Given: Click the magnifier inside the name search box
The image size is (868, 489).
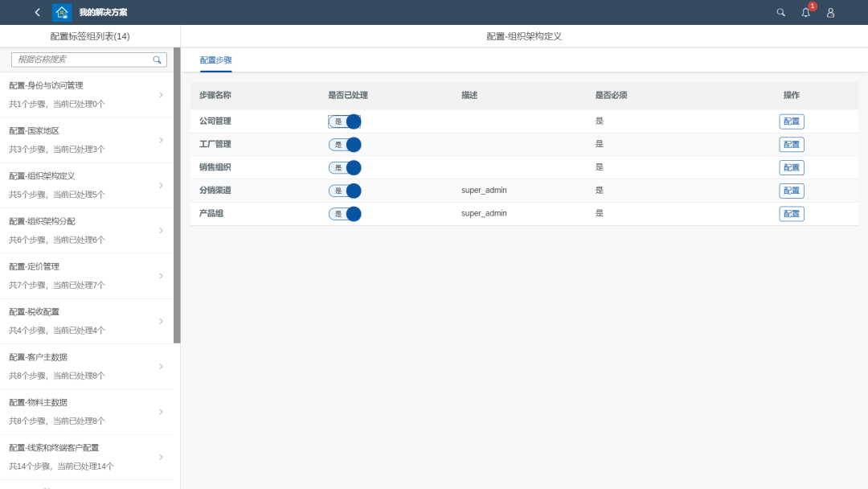Looking at the screenshot, I should click(x=158, y=60).
